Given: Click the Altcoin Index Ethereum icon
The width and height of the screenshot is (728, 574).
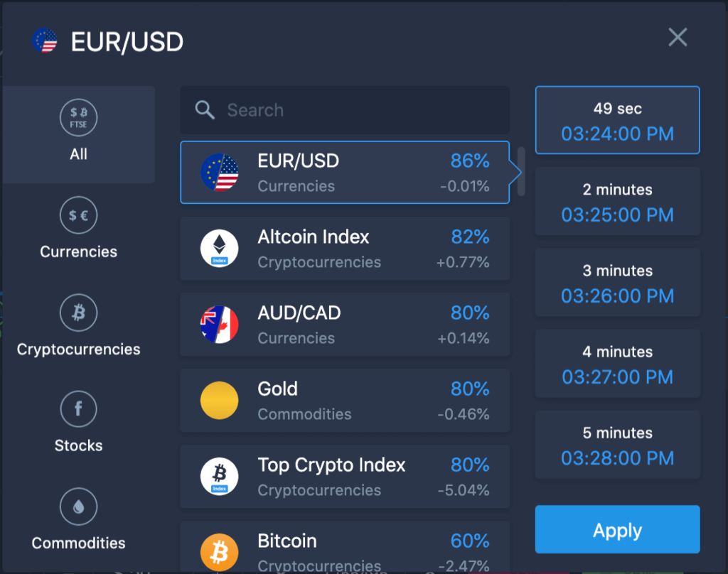Looking at the screenshot, I should click(x=219, y=248).
